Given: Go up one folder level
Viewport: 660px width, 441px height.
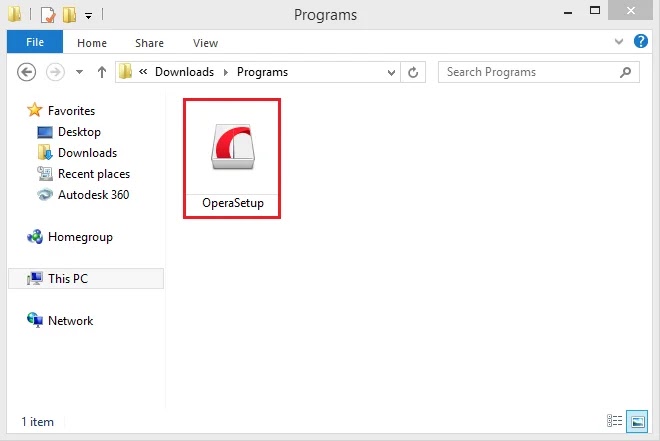Looking at the screenshot, I should point(101,72).
